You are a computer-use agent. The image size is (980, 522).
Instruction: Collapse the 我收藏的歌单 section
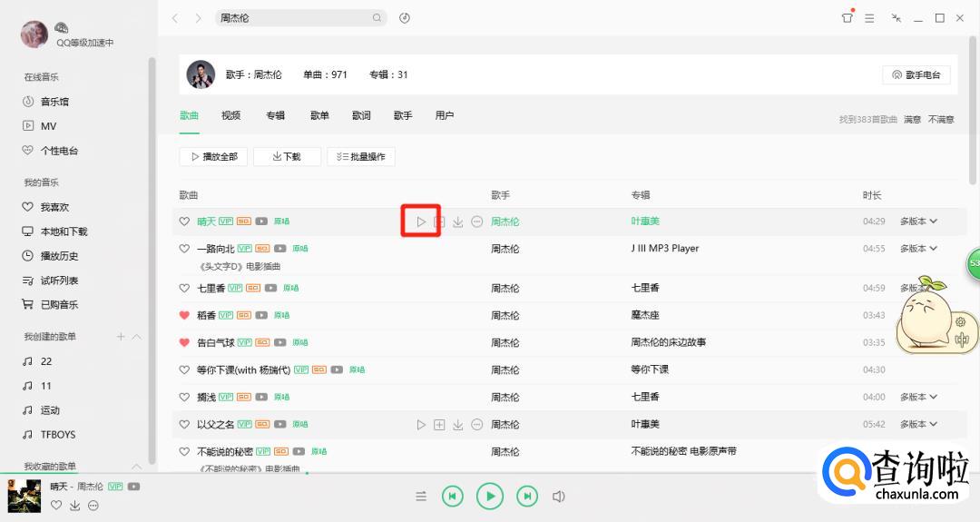coord(136,467)
